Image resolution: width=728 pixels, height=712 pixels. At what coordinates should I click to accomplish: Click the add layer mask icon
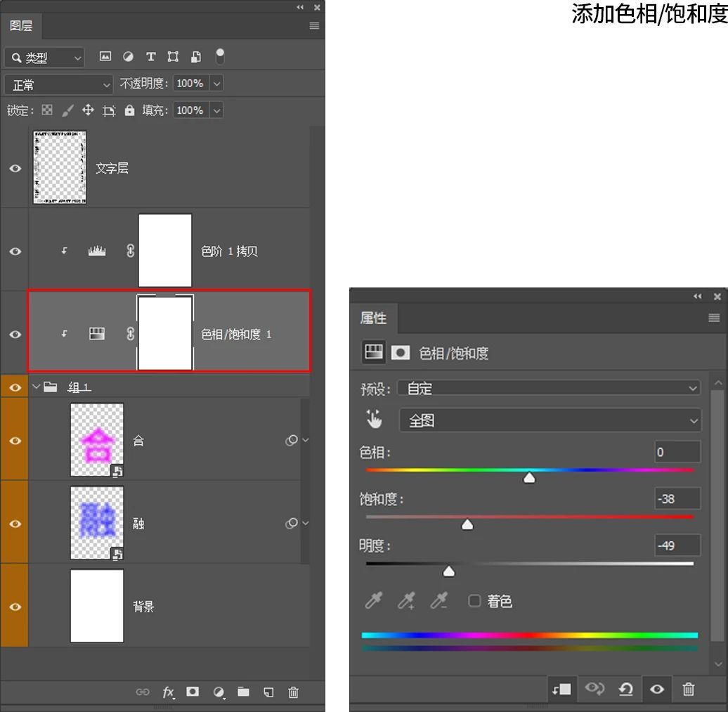click(193, 692)
